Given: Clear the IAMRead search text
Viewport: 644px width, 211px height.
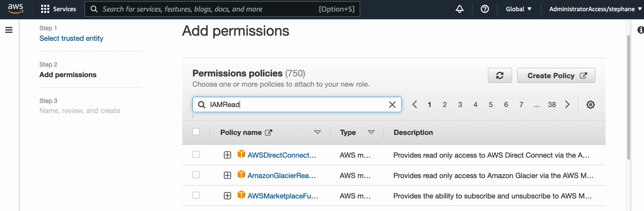Looking at the screenshot, I should pos(392,105).
